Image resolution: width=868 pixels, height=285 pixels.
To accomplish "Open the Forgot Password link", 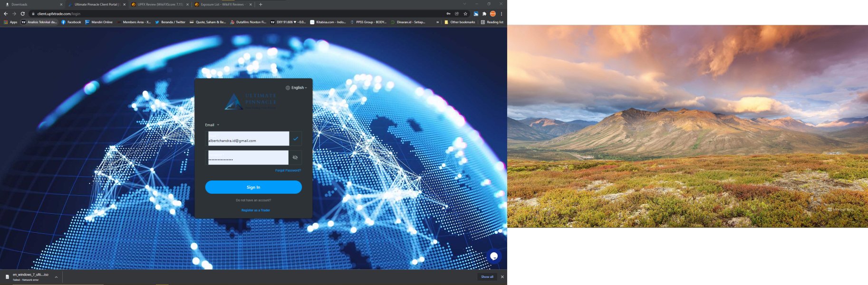I will [288, 170].
